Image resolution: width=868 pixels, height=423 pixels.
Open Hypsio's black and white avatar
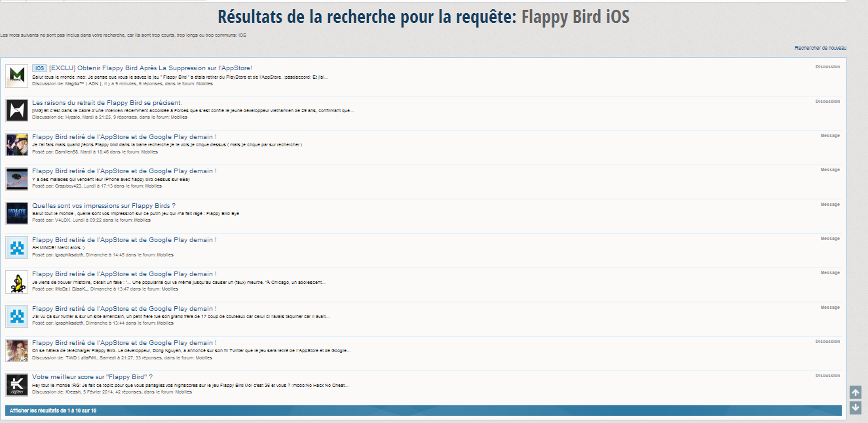pos(17,110)
